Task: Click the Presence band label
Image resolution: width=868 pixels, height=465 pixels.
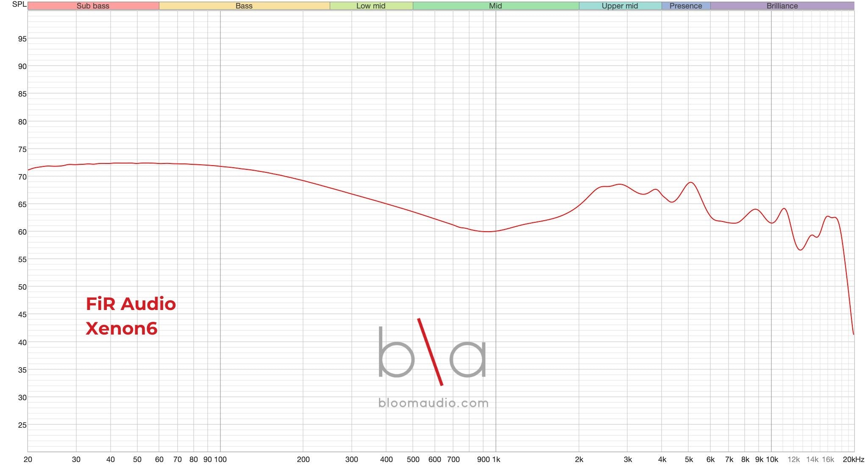Action: (x=686, y=6)
